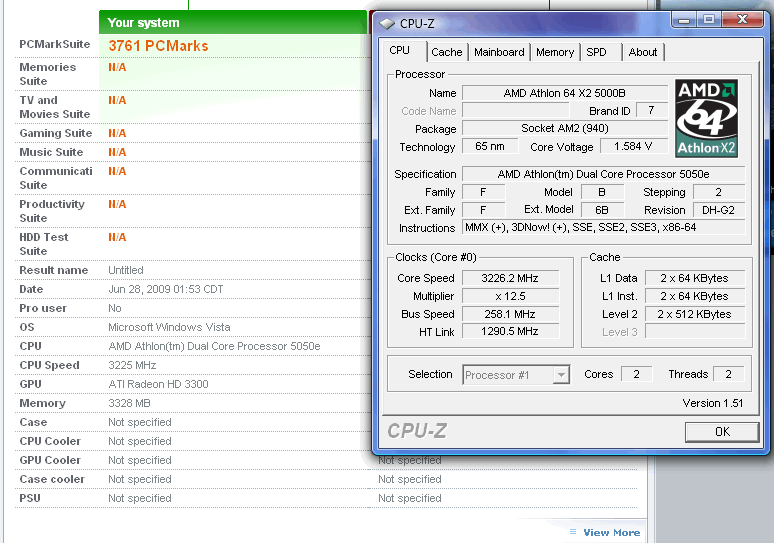
Task: Click the OS value Microsoft Windows Vista
Action: pos(169,327)
